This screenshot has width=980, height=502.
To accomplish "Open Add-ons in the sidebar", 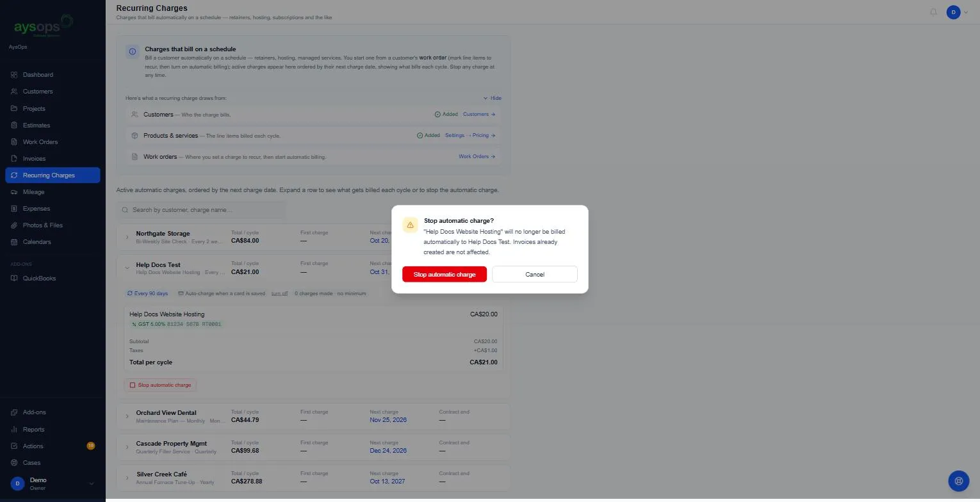I will (x=53, y=412).
